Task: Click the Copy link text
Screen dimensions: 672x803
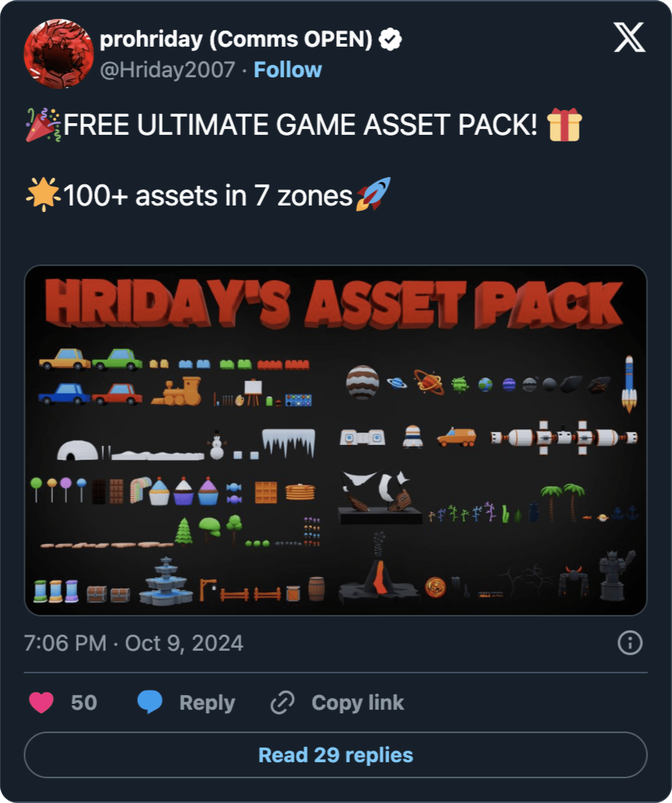Action: (x=358, y=703)
